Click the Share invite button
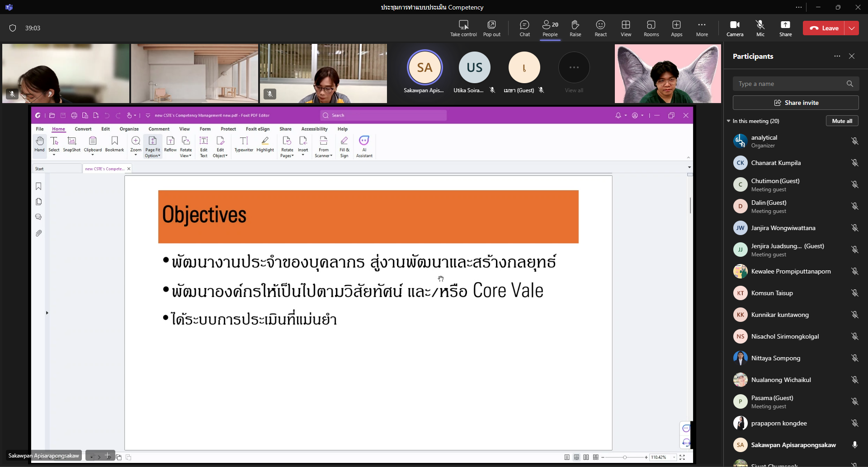 click(x=796, y=103)
